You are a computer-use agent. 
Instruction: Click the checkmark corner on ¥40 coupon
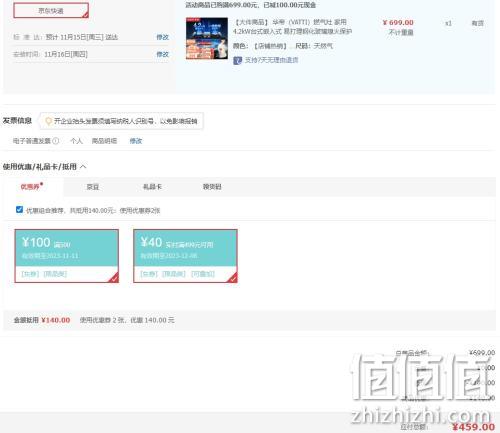tap(233, 278)
